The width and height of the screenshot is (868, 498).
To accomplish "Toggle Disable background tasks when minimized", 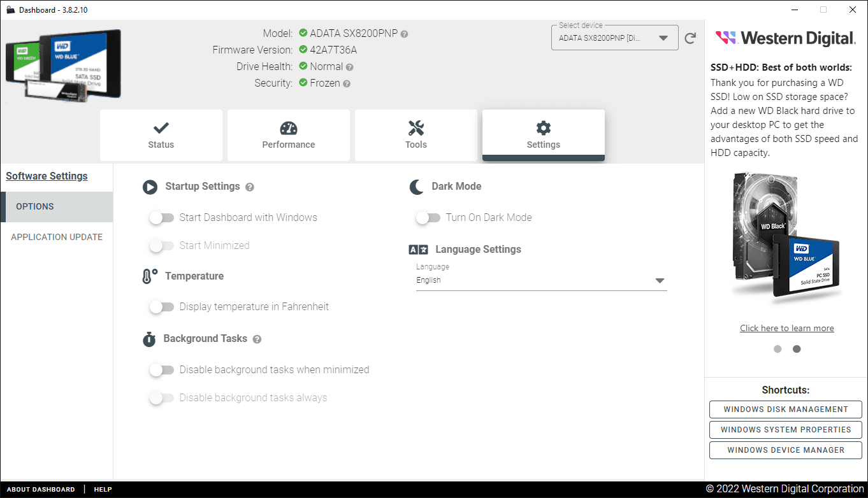I will pos(161,370).
